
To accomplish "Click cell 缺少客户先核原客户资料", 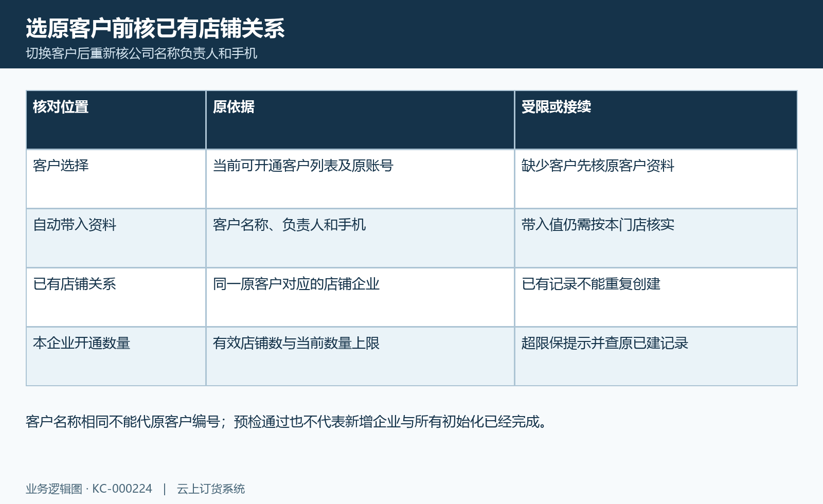I will (656, 179).
